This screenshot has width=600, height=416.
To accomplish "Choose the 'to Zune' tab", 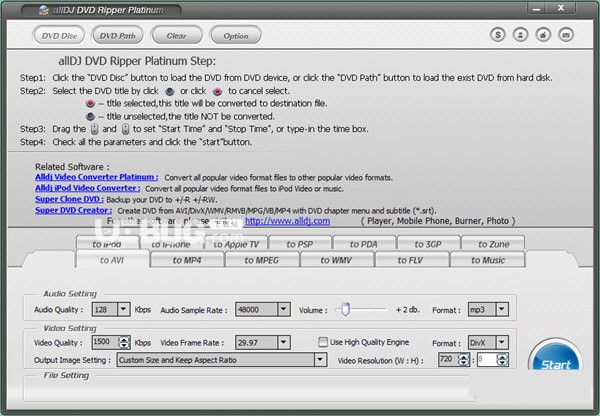I will 493,243.
